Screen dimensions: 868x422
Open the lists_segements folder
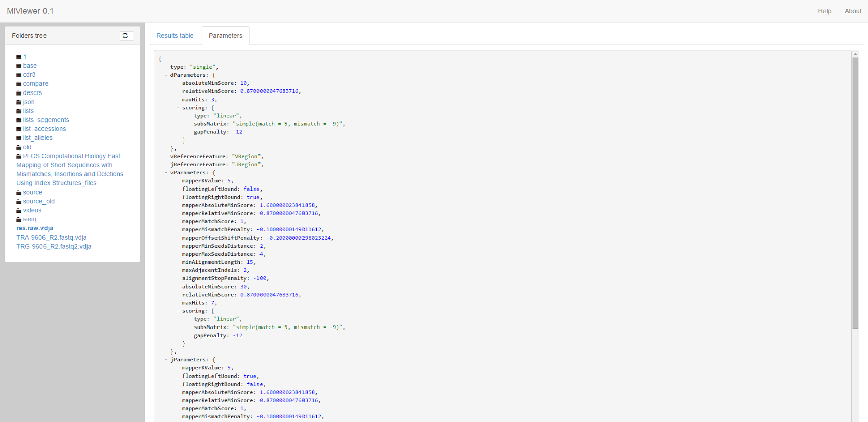(x=46, y=120)
